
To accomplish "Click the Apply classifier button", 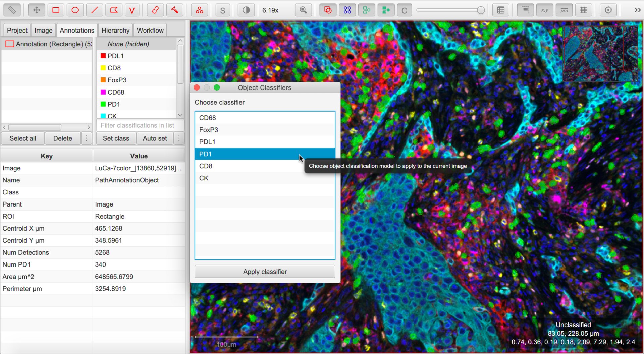I will point(265,272).
